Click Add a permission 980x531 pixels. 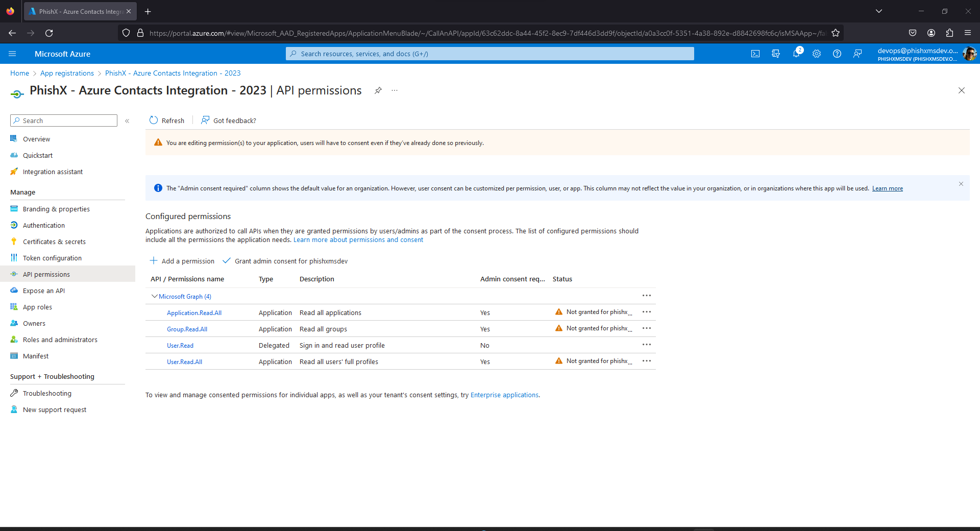(182, 261)
